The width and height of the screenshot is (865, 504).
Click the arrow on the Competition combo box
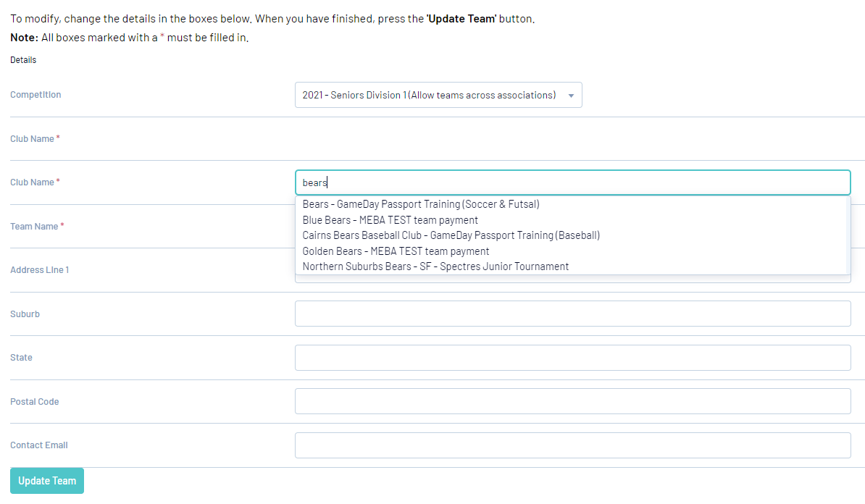point(571,96)
